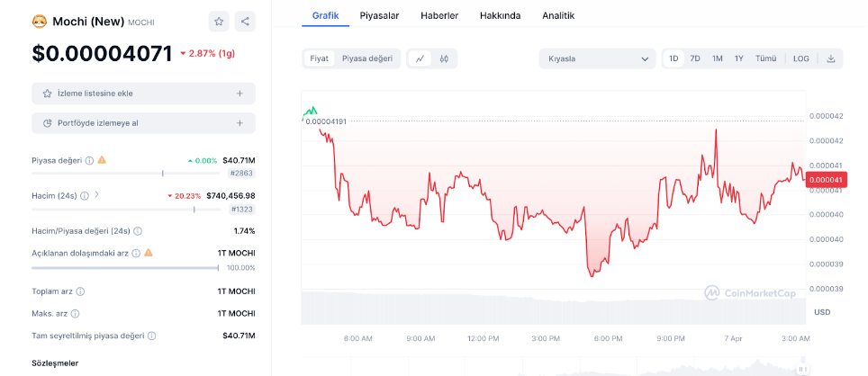Image resolution: width=868 pixels, height=376 pixels.
Task: Open the Piyasalar tab
Action: 379,15
